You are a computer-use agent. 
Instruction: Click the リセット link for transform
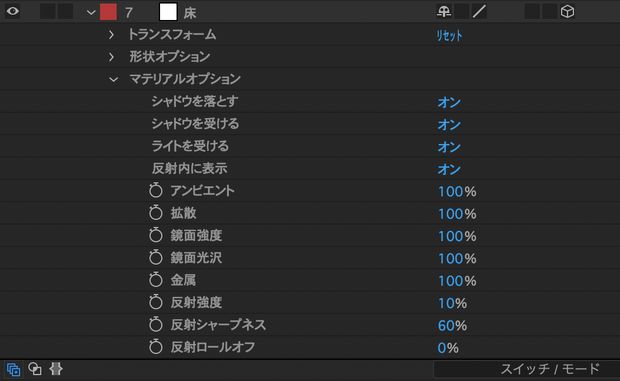click(449, 36)
